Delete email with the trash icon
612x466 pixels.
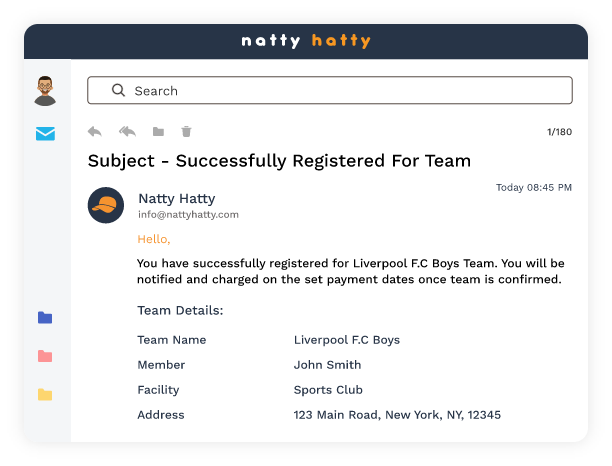pyautogui.click(x=186, y=131)
